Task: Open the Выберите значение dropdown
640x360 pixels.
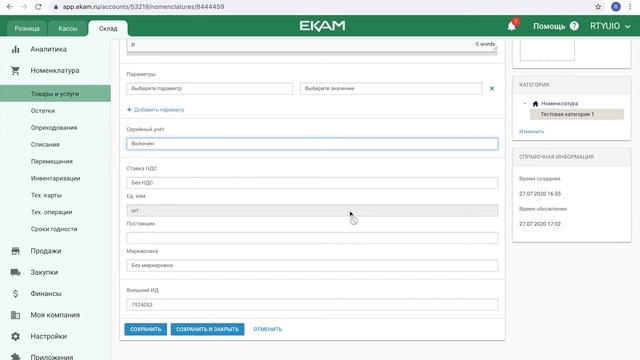Action: click(x=391, y=89)
